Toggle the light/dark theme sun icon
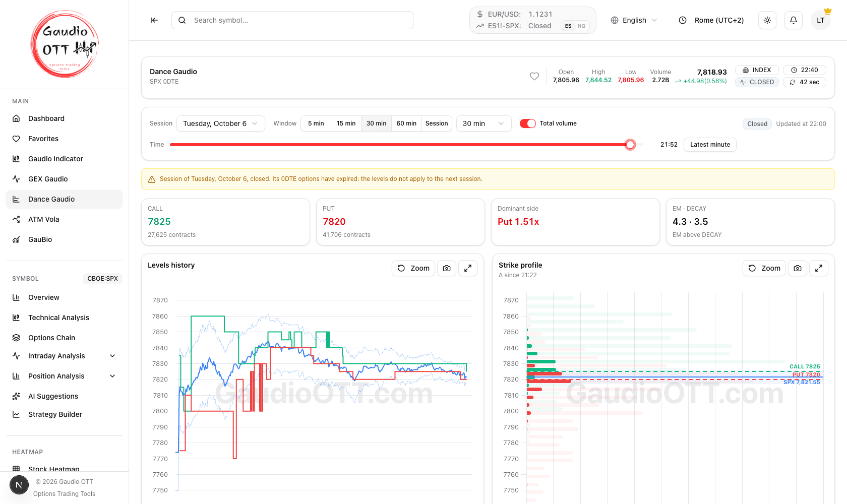847x504 pixels. [767, 20]
